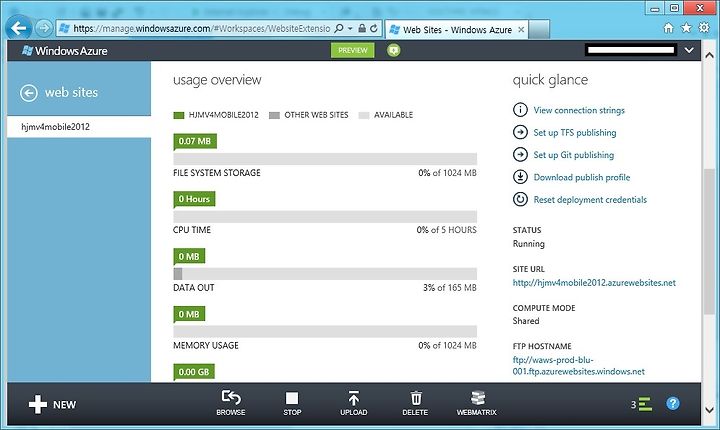
Task: Click the HJMV4MOBILE2012 green legend swatch
Action: pos(179,115)
